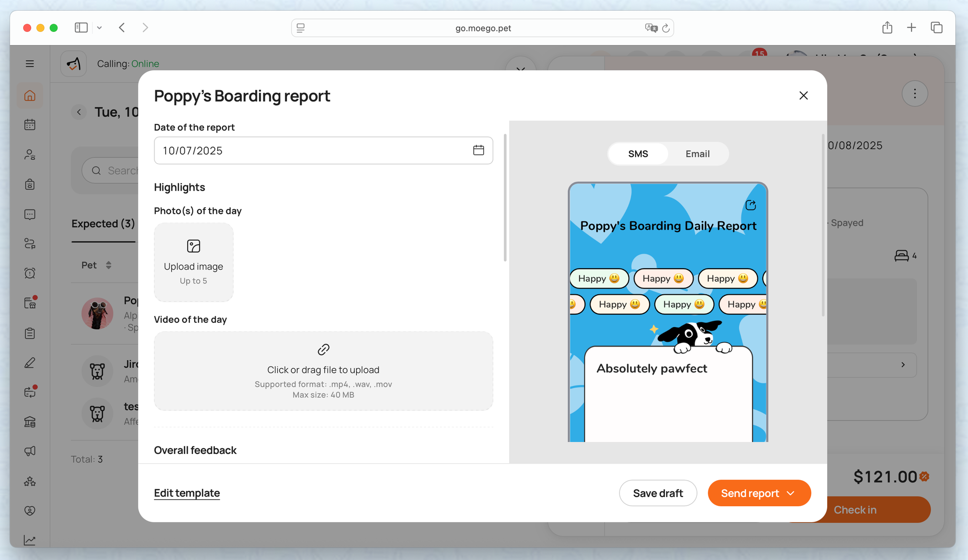Click the Upload image photo tile

click(194, 262)
